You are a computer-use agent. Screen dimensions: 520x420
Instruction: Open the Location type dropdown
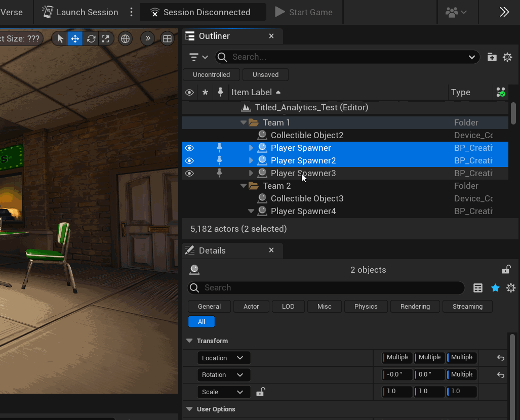tap(224, 358)
